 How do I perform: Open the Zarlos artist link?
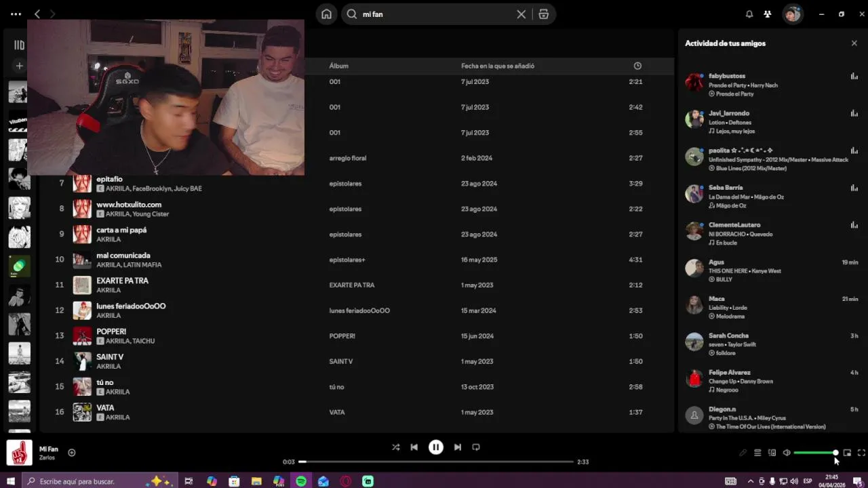pos(47,458)
